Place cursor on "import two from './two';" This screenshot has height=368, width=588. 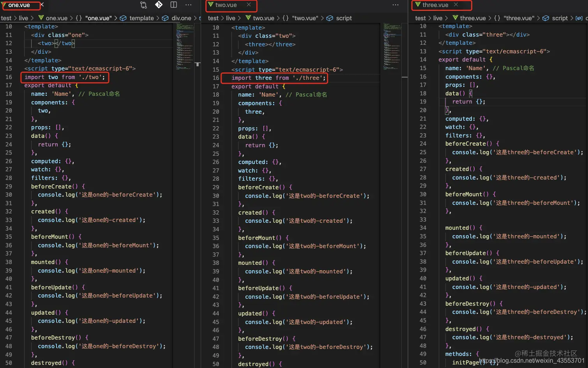(x=65, y=77)
